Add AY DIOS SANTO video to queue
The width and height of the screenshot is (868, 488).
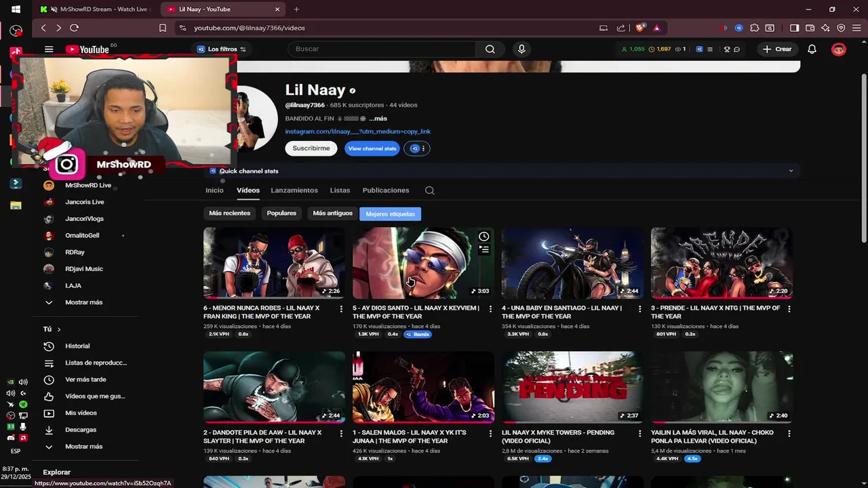[484, 249]
